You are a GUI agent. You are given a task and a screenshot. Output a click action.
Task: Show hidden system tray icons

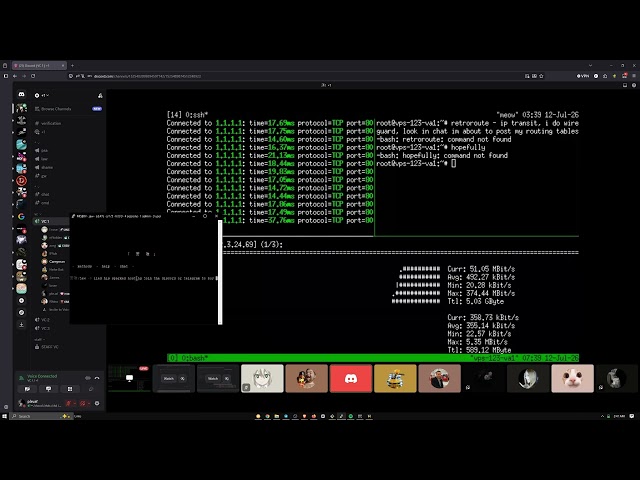pos(602,416)
